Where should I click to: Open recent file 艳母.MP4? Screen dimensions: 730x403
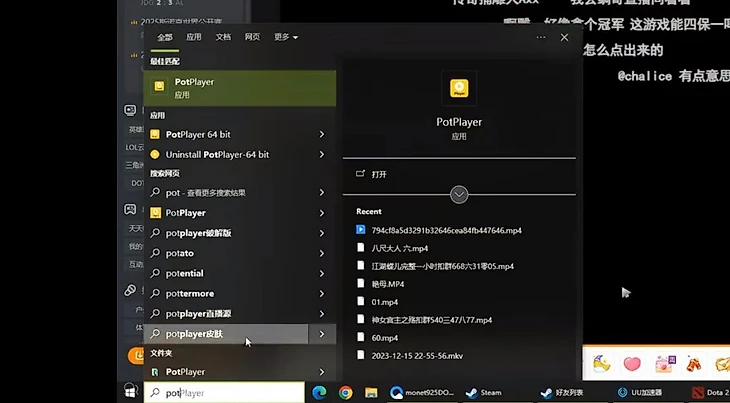pos(388,284)
